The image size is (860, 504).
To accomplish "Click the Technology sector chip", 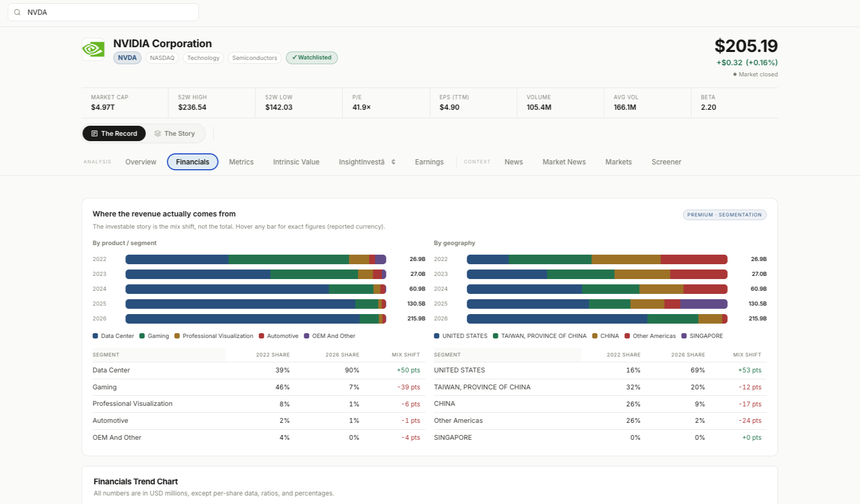I will pyautogui.click(x=203, y=58).
